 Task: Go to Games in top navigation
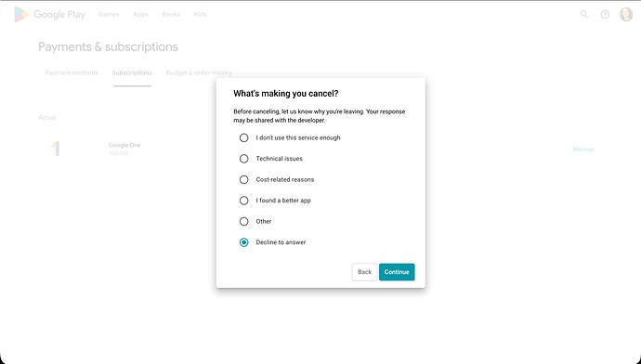coord(109,14)
